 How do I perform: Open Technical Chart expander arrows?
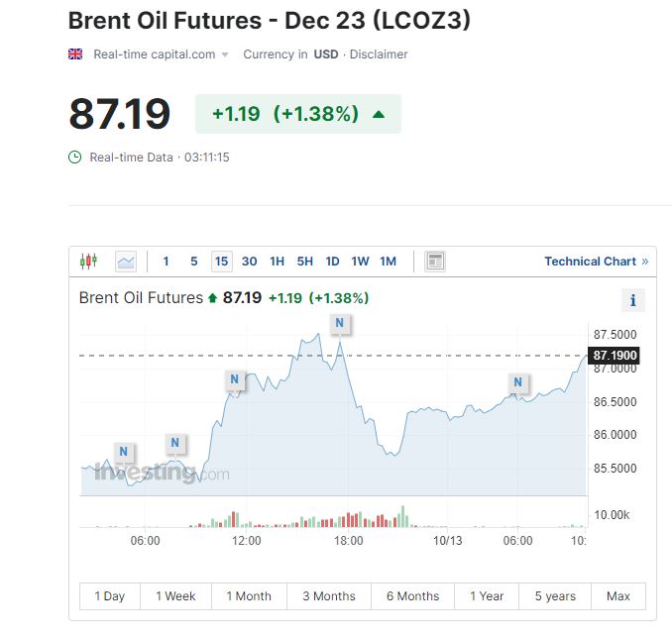coord(645,262)
